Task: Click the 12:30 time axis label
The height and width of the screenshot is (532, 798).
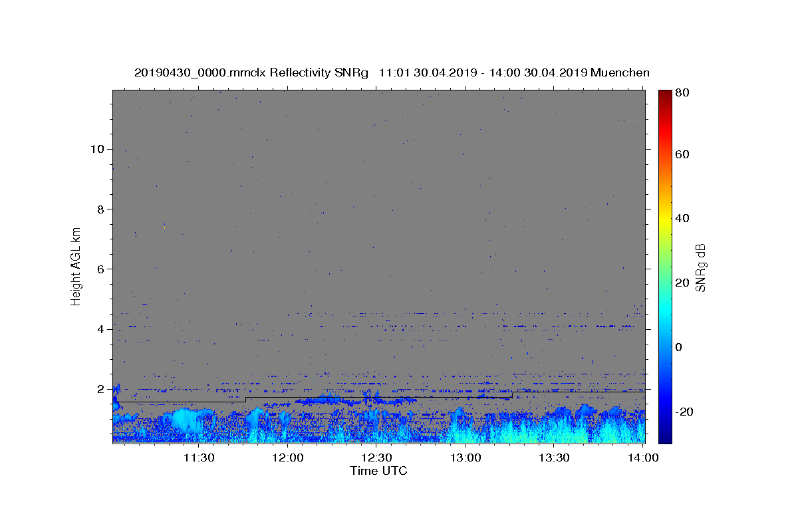Action: (377, 458)
